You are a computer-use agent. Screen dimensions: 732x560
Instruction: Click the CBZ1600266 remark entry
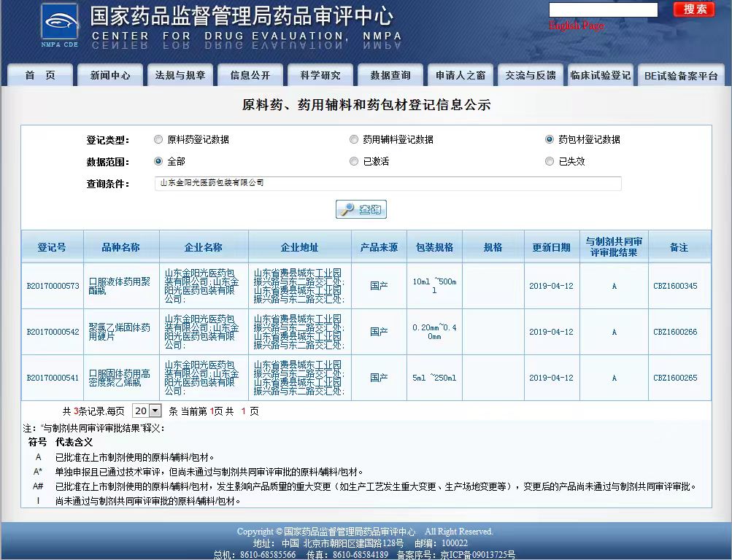click(x=675, y=332)
